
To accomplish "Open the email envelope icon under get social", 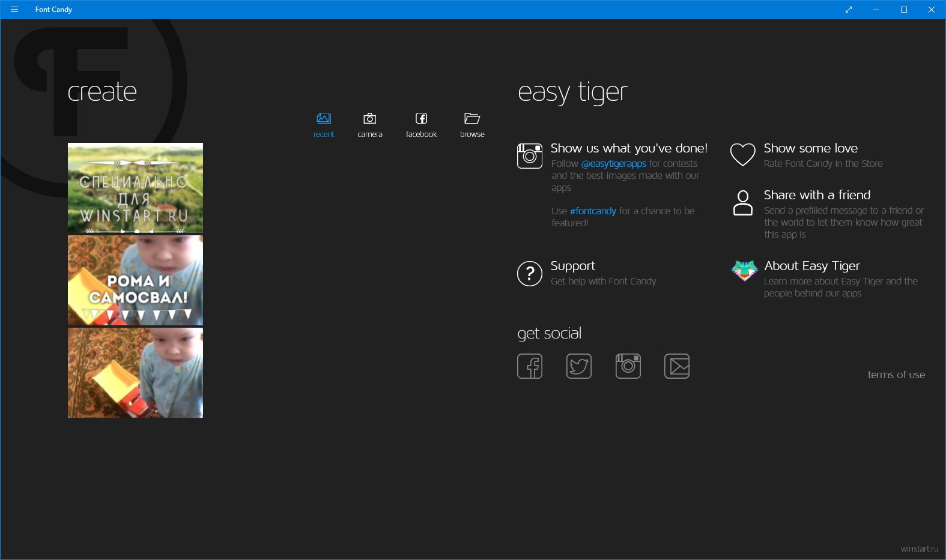I will coord(677,366).
